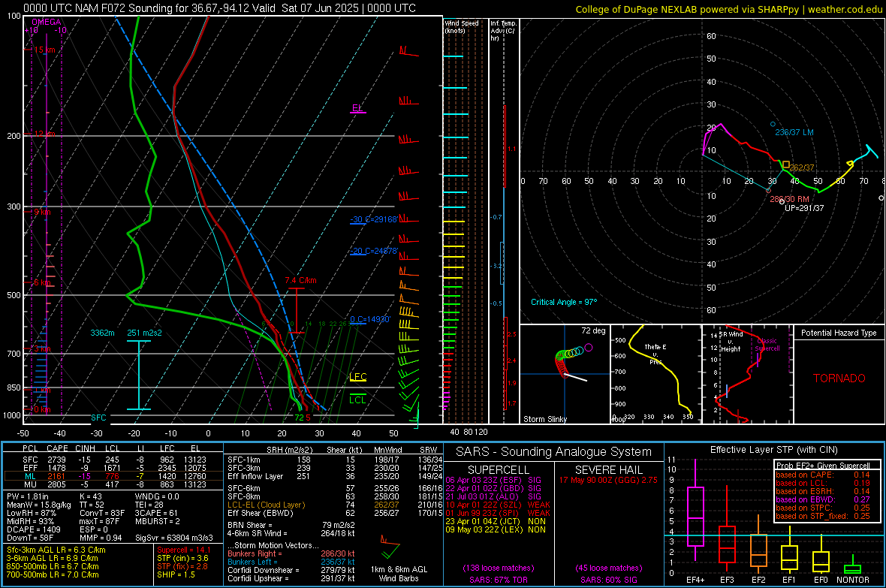886x588 pixels.
Task: Click 'based on CAPE: 0.14' probability
Action: [823, 475]
